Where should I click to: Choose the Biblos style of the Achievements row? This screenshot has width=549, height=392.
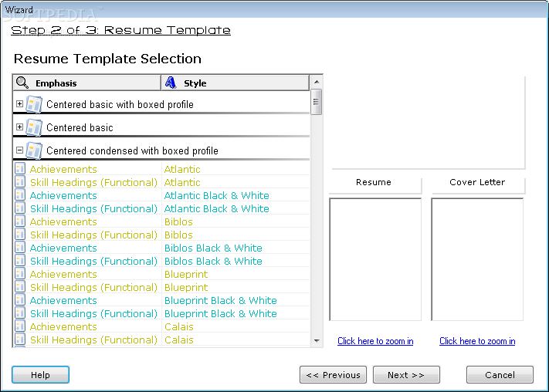pyautogui.click(x=178, y=221)
